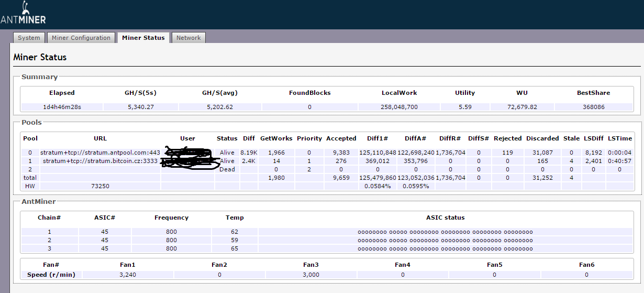
Task: Click the Fan6 column header
Action: coord(586,265)
